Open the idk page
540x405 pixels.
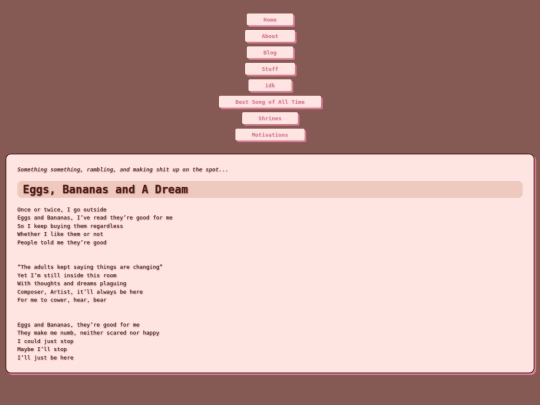(x=270, y=85)
